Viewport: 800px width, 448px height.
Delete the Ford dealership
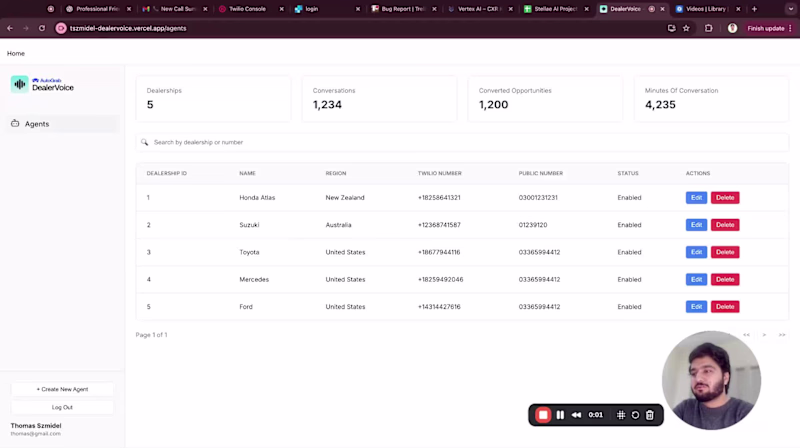(725, 307)
